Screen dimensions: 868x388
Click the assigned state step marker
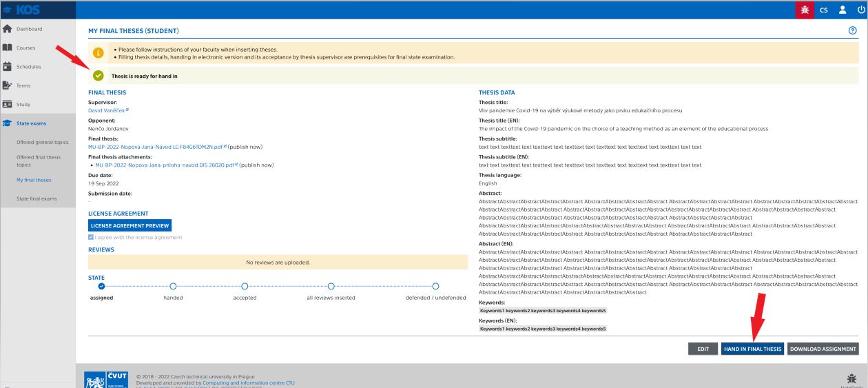(x=101, y=286)
